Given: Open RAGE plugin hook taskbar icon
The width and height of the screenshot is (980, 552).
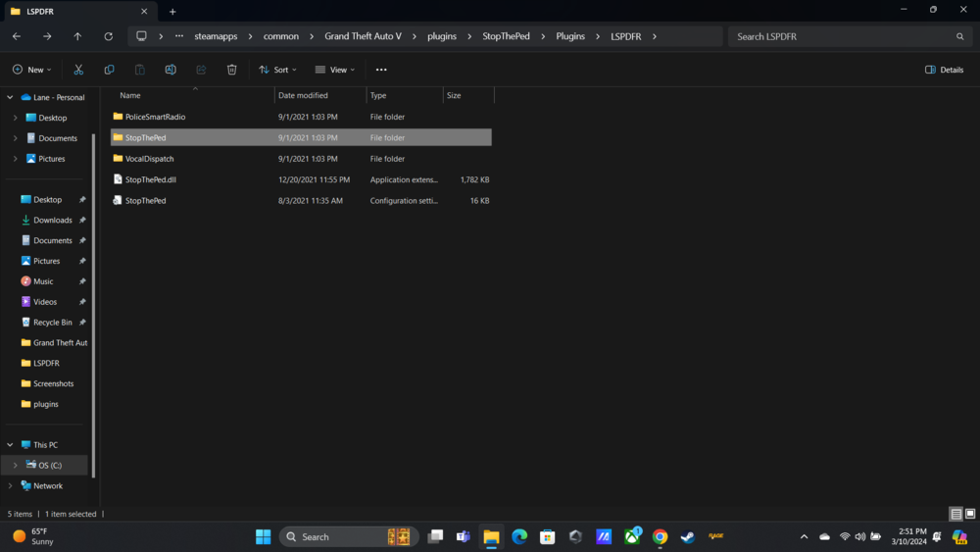Looking at the screenshot, I should click(x=715, y=536).
